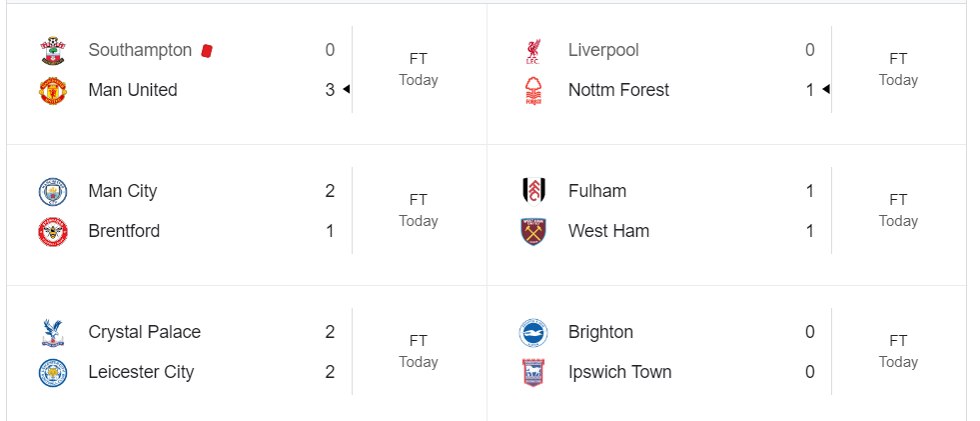Click the Brentford club crest
Image resolution: width=980 pixels, height=421 pixels.
tap(52, 232)
